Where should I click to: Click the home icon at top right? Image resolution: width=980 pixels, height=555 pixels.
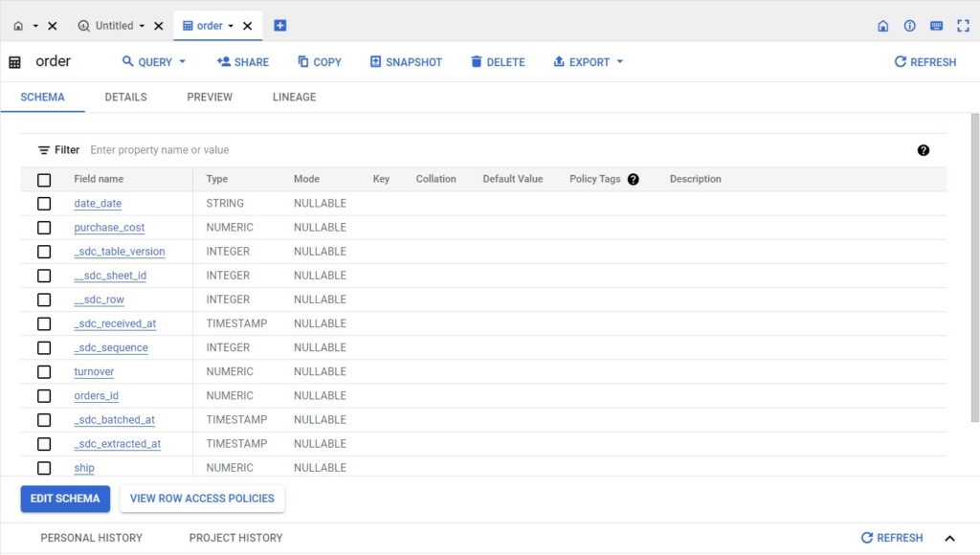point(882,26)
